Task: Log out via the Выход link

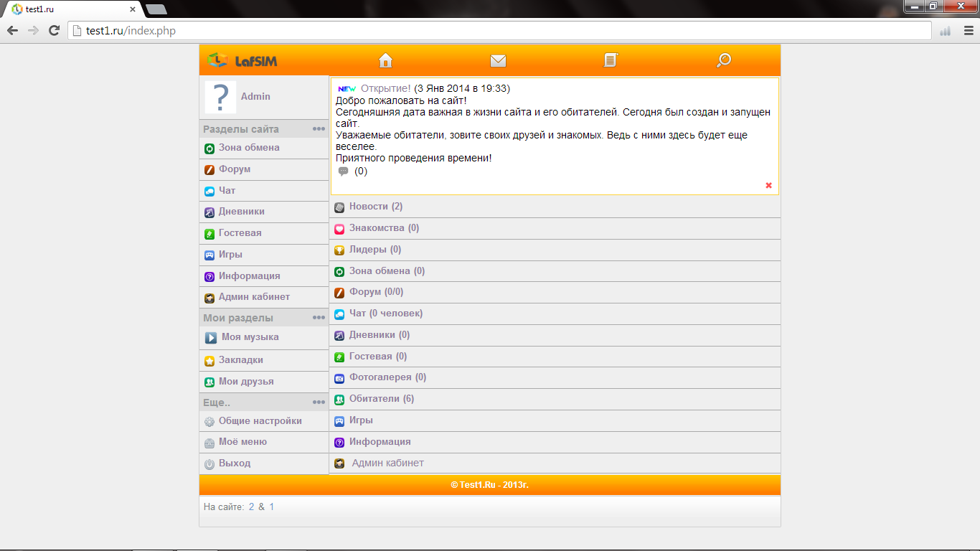Action: (x=235, y=463)
